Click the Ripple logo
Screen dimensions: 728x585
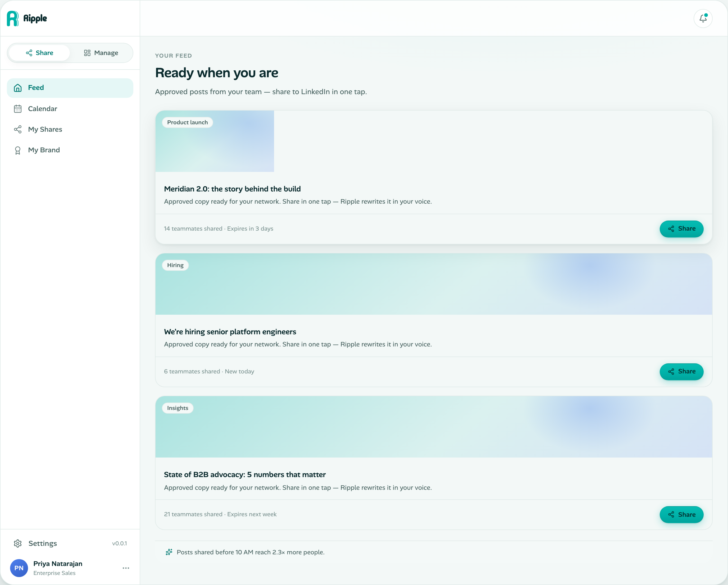[27, 18]
